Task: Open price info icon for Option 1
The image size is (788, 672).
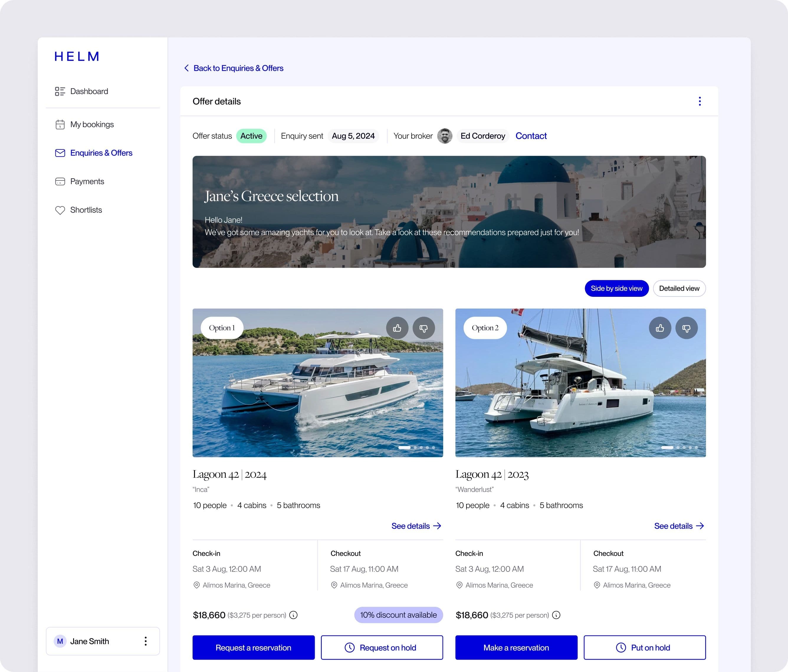Action: pyautogui.click(x=293, y=615)
